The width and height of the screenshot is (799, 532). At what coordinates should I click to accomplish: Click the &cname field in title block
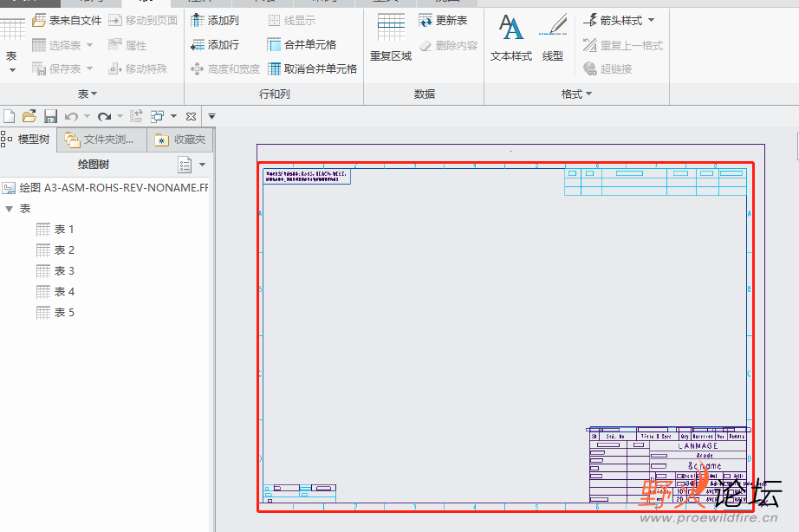(x=705, y=466)
